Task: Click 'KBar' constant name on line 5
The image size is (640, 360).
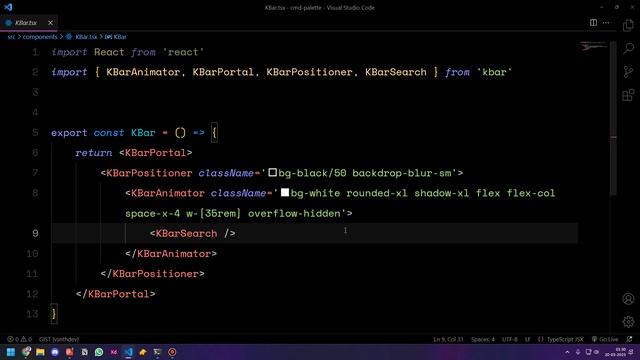Action: point(143,133)
